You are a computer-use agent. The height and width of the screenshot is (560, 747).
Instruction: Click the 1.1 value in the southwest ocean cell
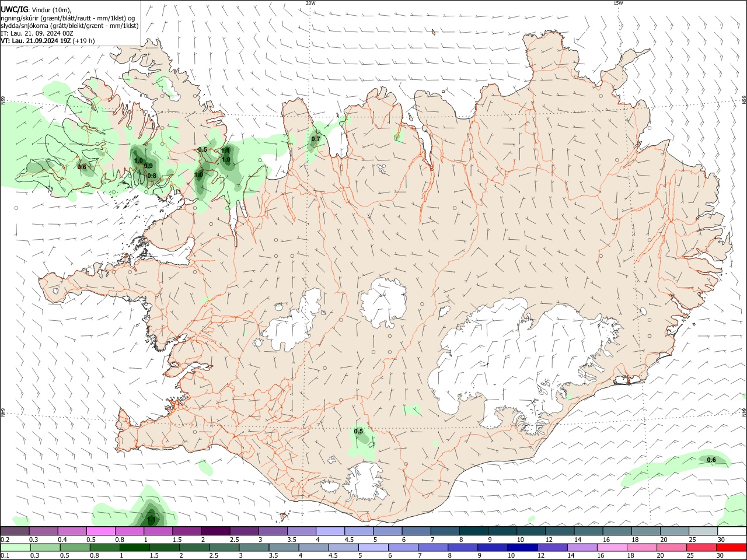pyautogui.click(x=151, y=519)
